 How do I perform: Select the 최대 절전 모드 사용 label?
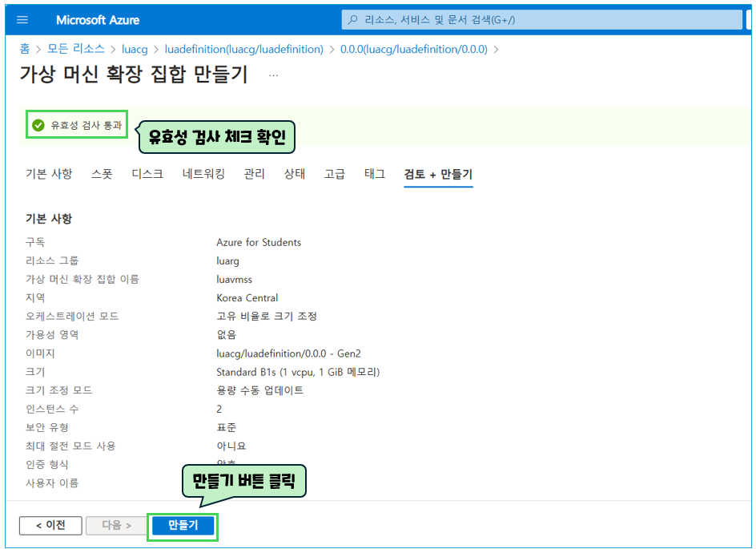pos(70,446)
